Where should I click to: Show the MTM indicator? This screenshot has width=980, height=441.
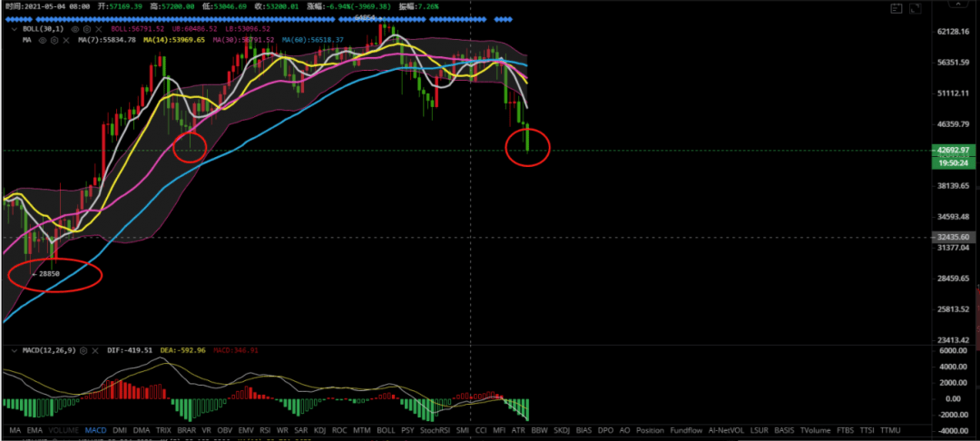click(362, 430)
